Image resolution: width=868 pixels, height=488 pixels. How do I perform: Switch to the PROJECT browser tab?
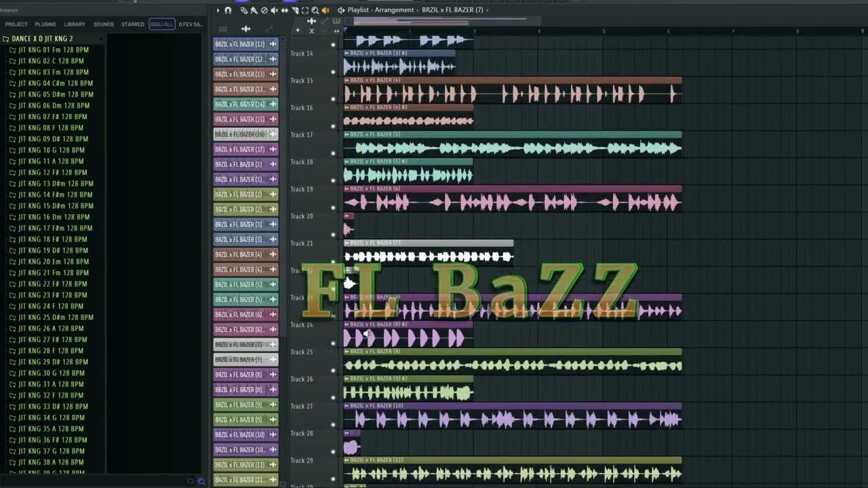pyautogui.click(x=16, y=24)
